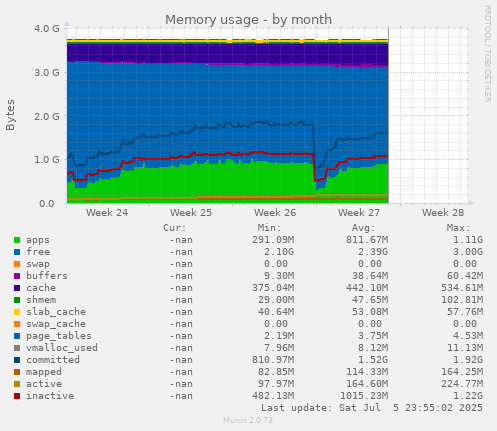Viewport: 497px width, 431px height.
Task: Click the 'shmem' legend label
Action: tap(41, 300)
